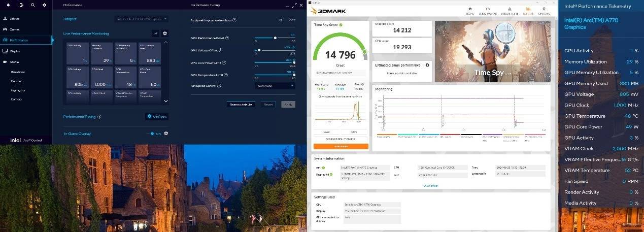Open the Fan Speed Control dropdown
The image size is (644, 232).
275,86
